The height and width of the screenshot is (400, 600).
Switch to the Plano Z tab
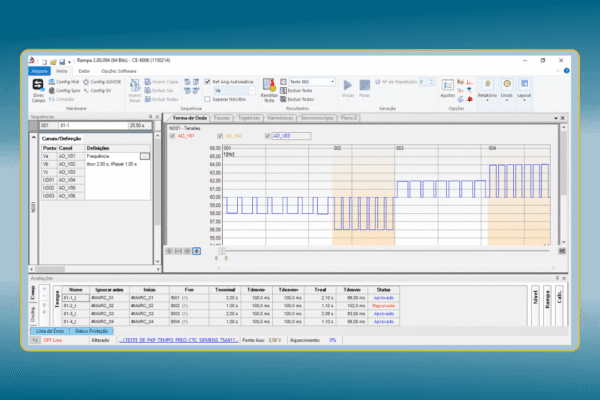click(349, 118)
